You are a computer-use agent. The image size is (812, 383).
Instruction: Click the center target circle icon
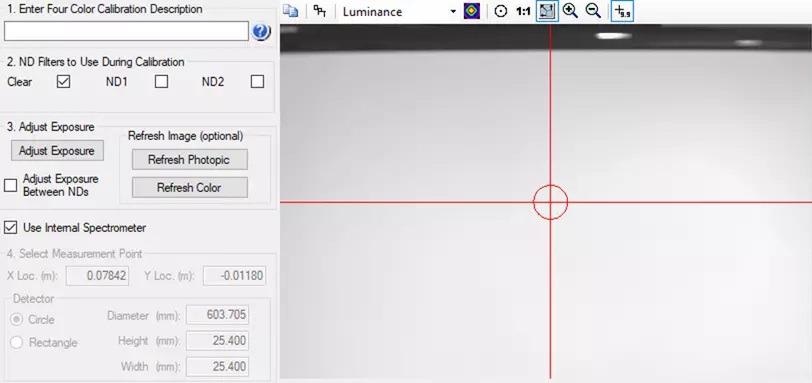pyautogui.click(x=500, y=11)
